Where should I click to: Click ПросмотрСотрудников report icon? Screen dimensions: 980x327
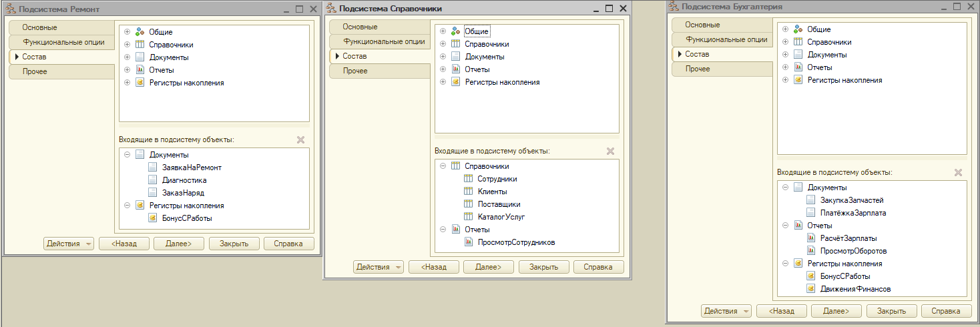point(468,242)
